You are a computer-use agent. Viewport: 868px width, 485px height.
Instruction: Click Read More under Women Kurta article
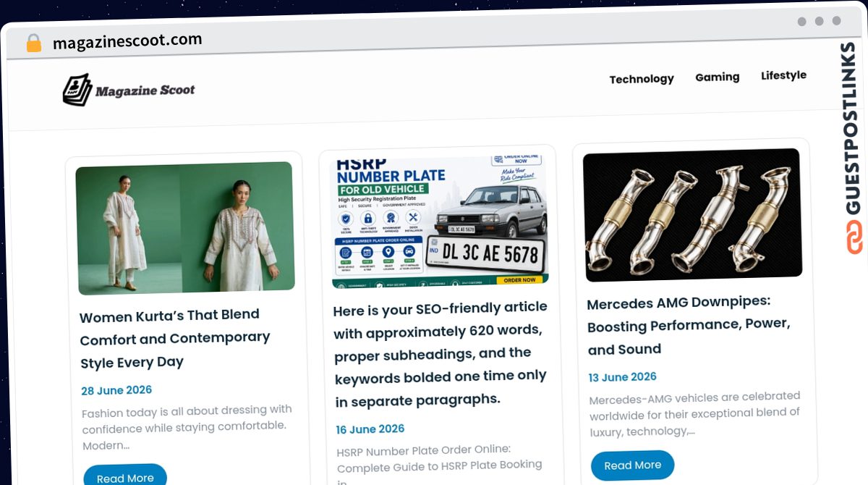(125, 476)
